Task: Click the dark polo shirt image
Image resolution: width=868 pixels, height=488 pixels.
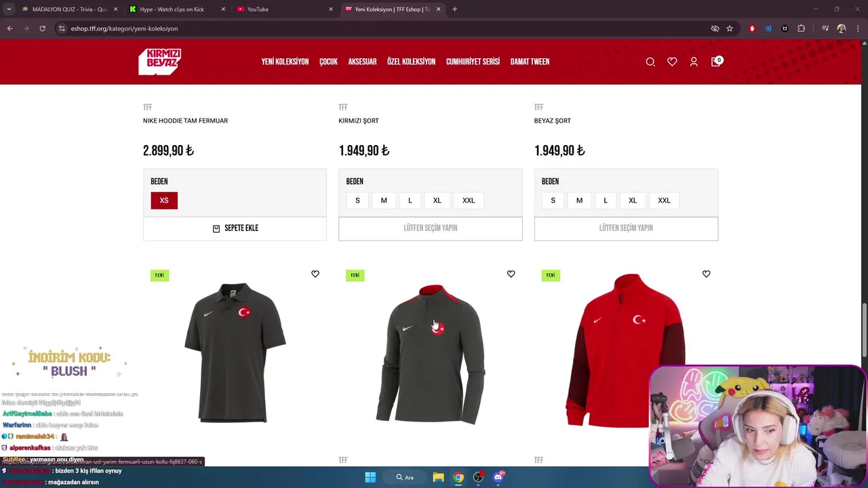Action: [235, 352]
